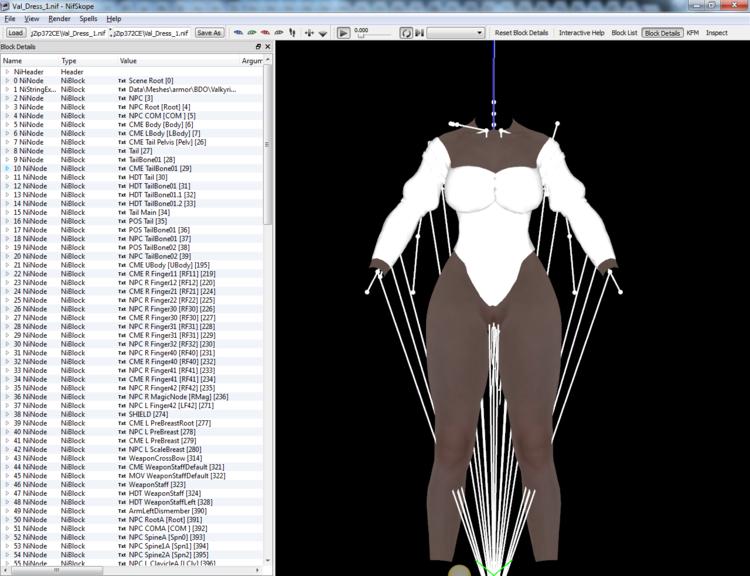The image size is (750, 576).
Task: Select the red eye view icon
Action: click(x=265, y=33)
